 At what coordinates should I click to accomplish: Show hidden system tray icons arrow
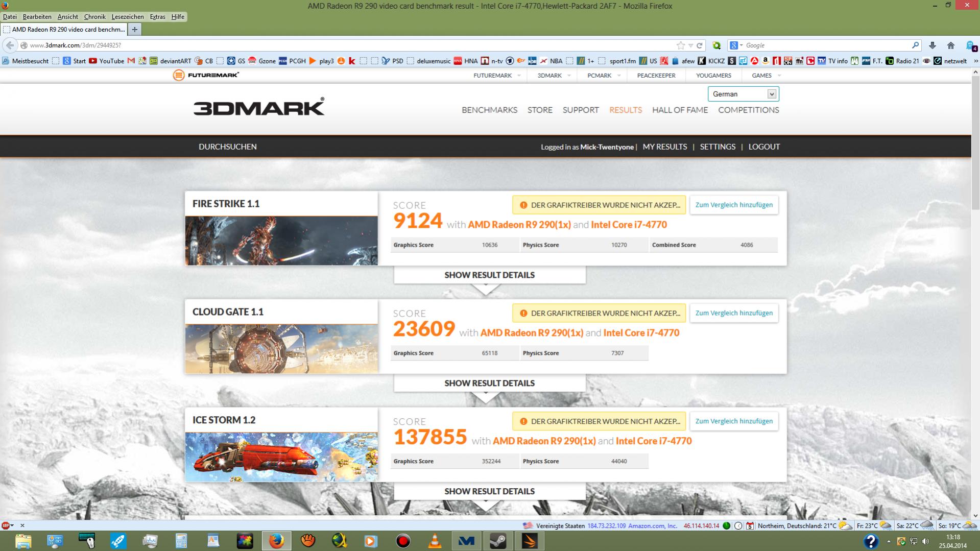coord(889,541)
